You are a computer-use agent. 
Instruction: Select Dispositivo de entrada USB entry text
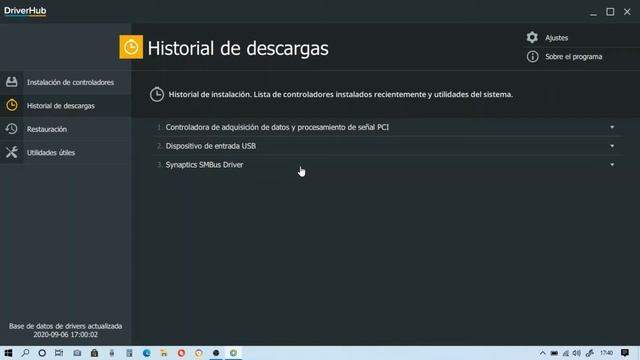(x=211, y=146)
